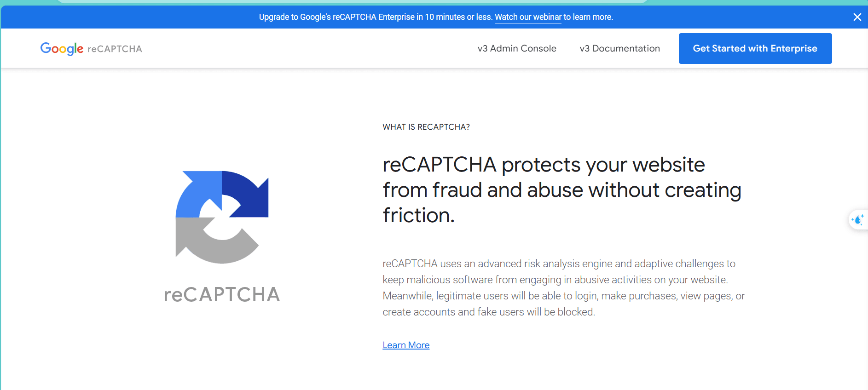Open the v3 Admin Console

pyautogui.click(x=517, y=48)
